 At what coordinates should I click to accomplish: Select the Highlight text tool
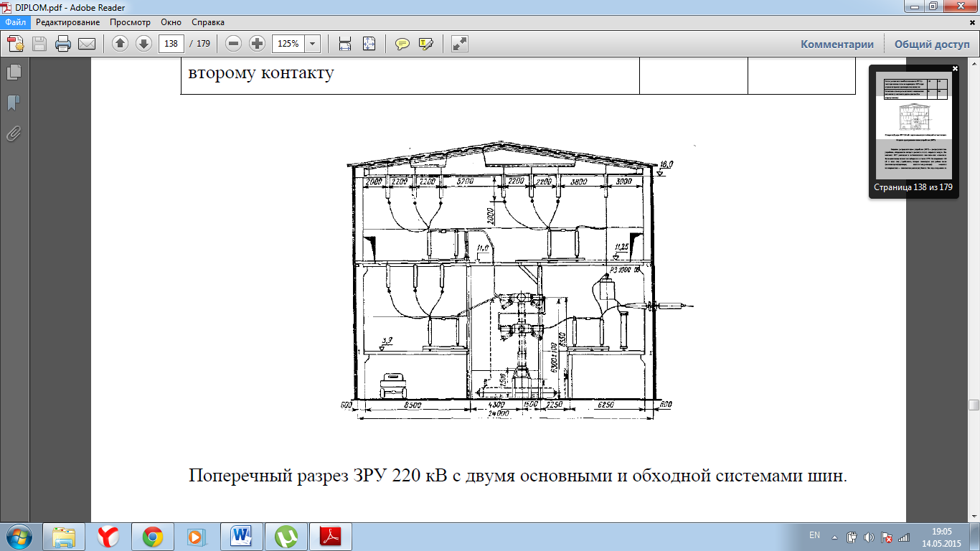pyautogui.click(x=426, y=44)
